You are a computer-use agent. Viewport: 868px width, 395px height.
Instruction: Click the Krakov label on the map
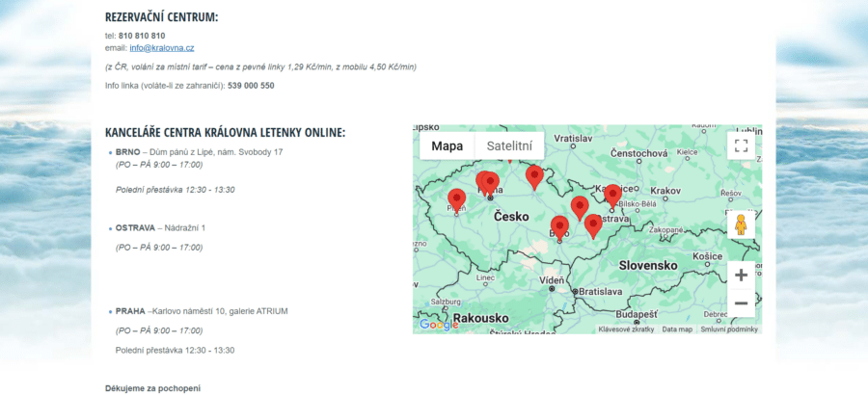tap(665, 191)
